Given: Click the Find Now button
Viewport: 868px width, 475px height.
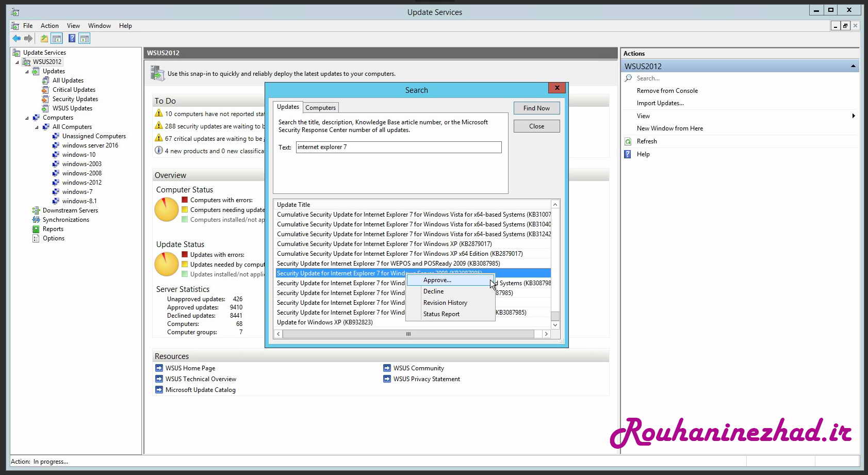Looking at the screenshot, I should [x=536, y=108].
